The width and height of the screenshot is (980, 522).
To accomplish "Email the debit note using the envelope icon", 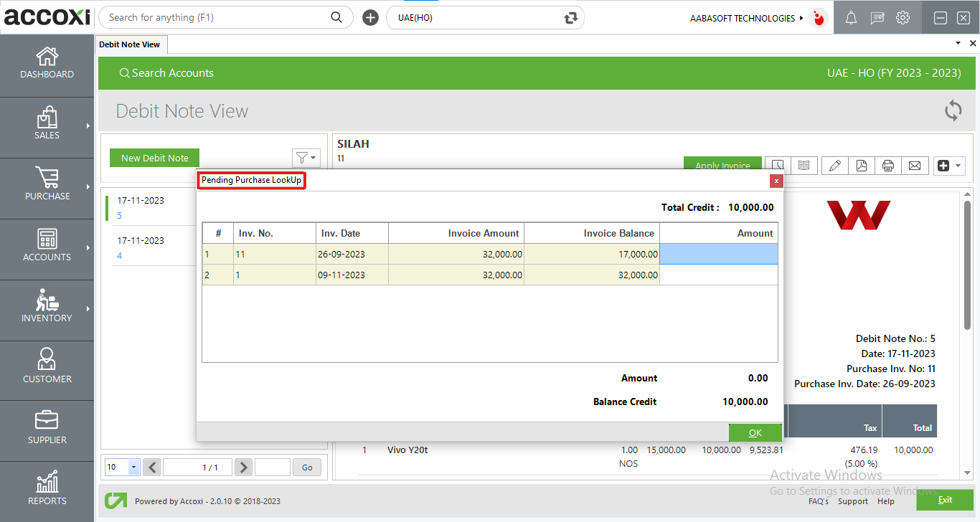I will click(915, 166).
